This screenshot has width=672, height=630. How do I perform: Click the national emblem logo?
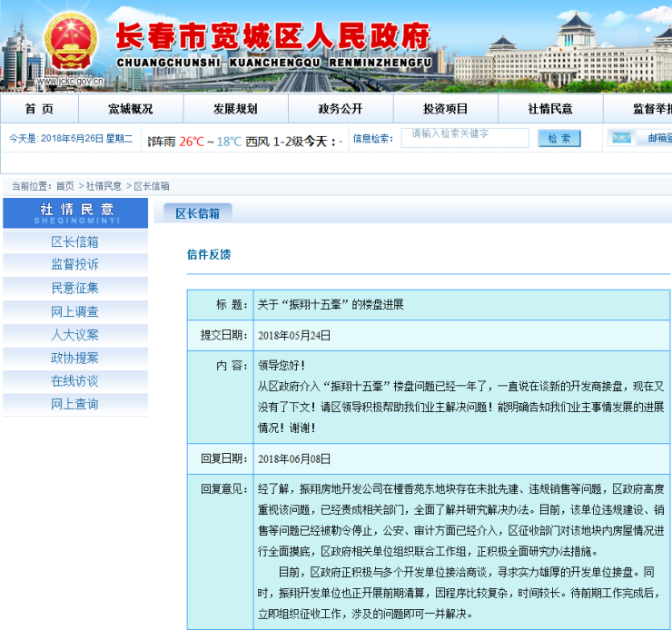[x=71, y=41]
